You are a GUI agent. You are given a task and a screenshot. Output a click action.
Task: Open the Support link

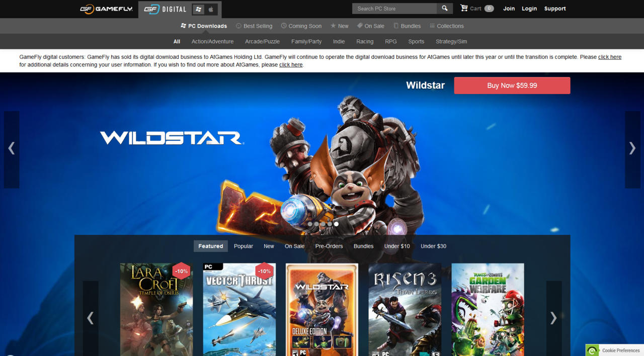pyautogui.click(x=555, y=9)
